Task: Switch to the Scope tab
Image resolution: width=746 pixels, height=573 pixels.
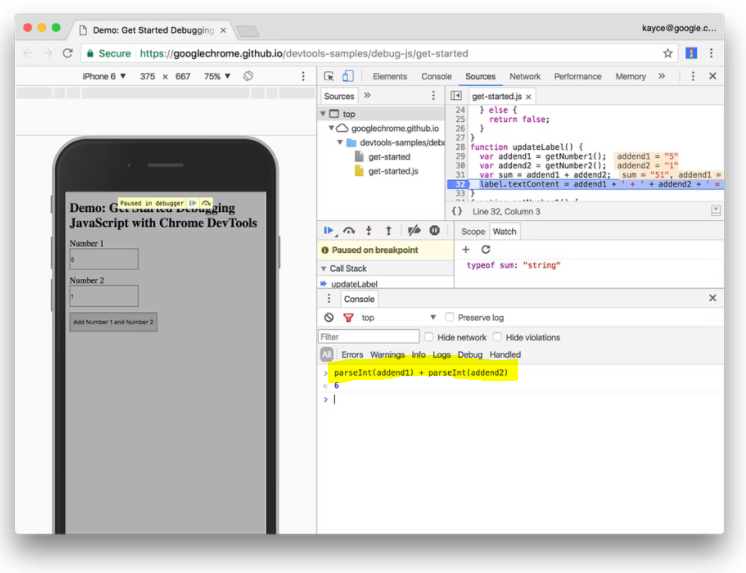Action: 473,231
